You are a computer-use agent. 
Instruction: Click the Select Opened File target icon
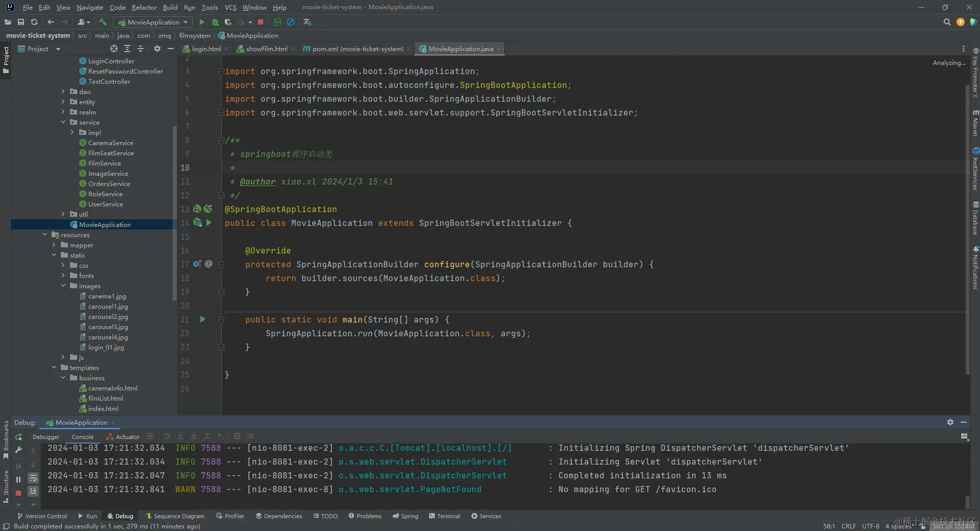(114, 49)
